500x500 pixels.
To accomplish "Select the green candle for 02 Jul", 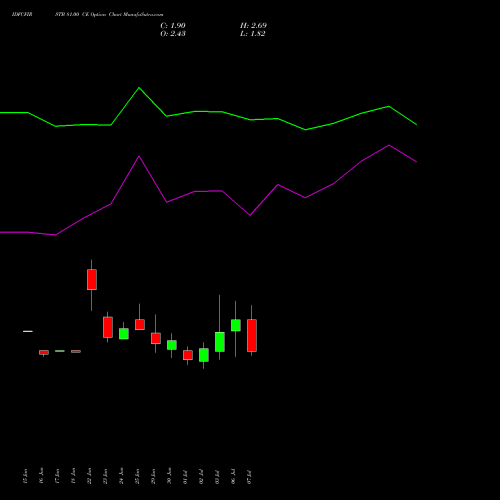I will click(x=204, y=355).
